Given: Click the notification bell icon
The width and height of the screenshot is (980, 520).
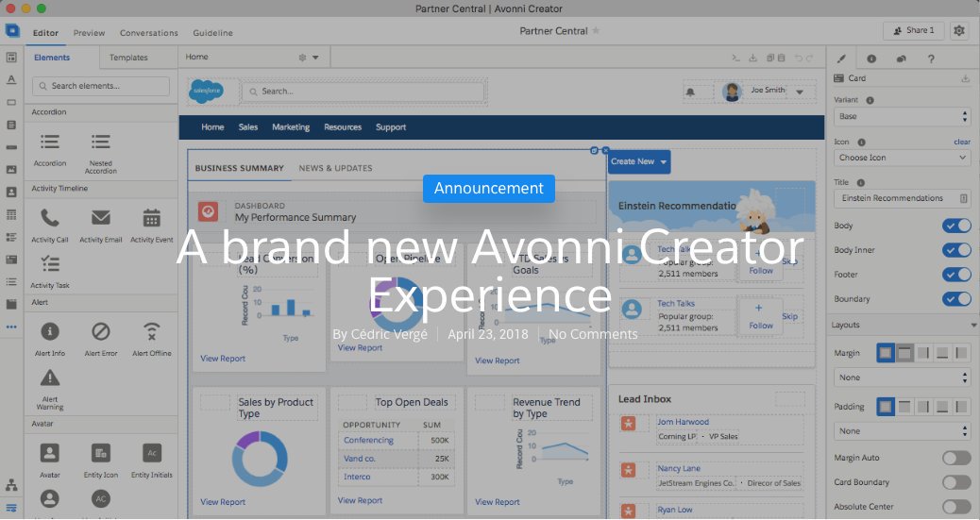Looking at the screenshot, I should 690,92.
